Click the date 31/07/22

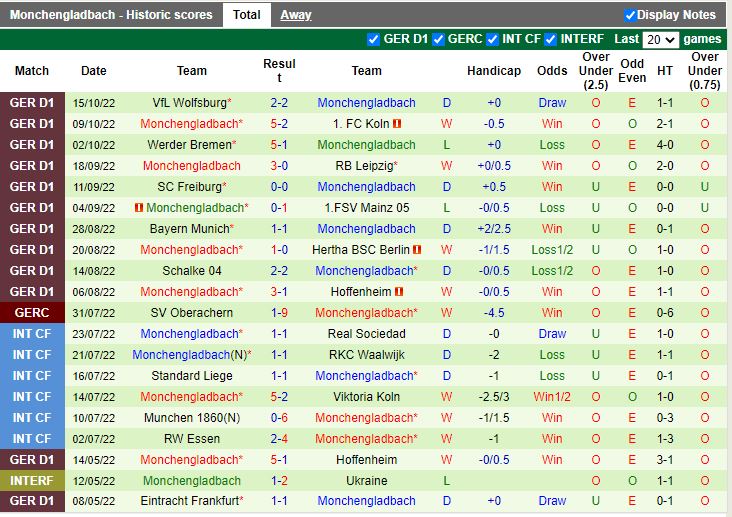point(93,313)
